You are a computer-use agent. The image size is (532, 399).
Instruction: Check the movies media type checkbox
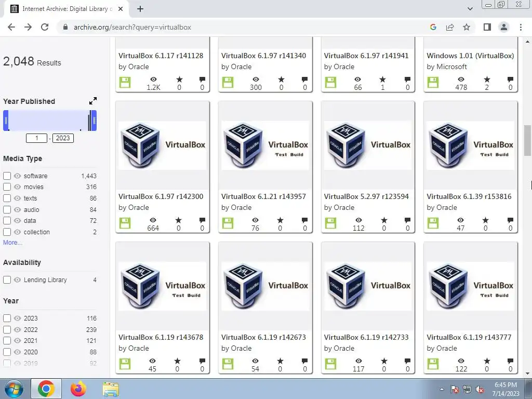7,187
